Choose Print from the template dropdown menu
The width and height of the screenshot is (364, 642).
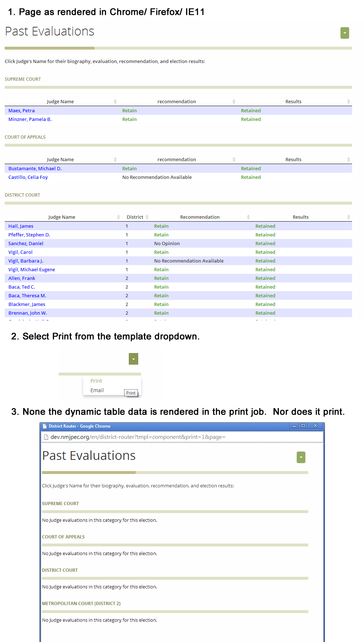tap(96, 381)
